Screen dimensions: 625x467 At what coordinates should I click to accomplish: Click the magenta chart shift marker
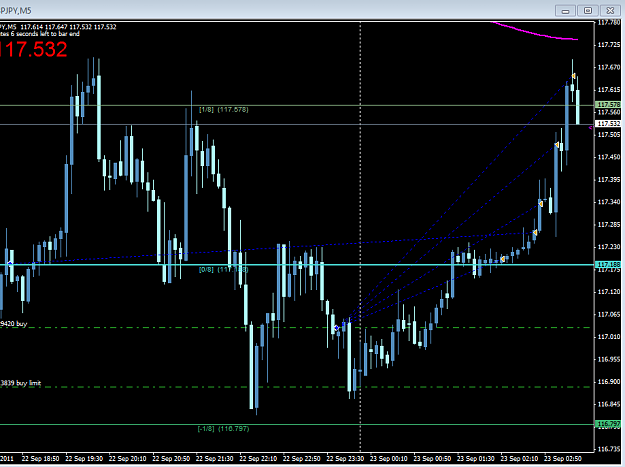[x=590, y=128]
